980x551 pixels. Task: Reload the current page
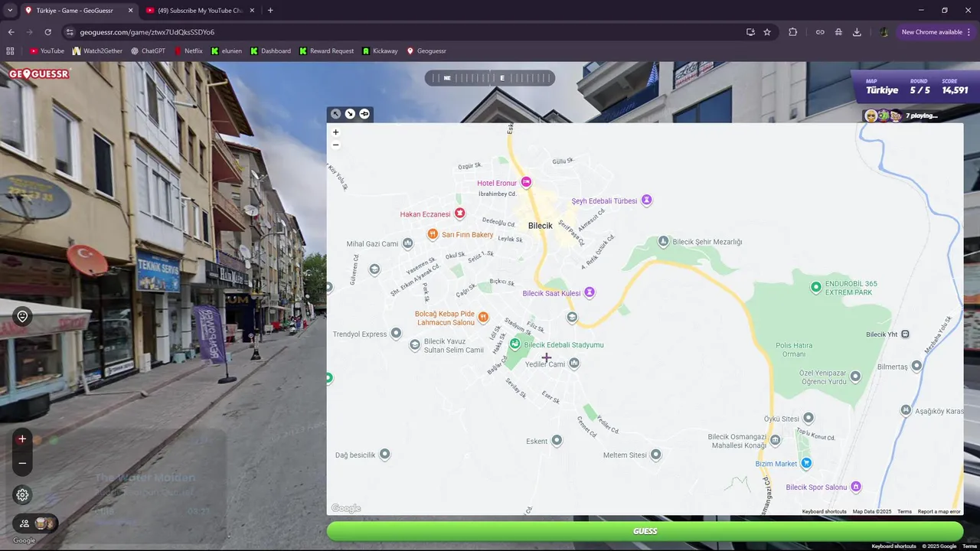point(47,32)
